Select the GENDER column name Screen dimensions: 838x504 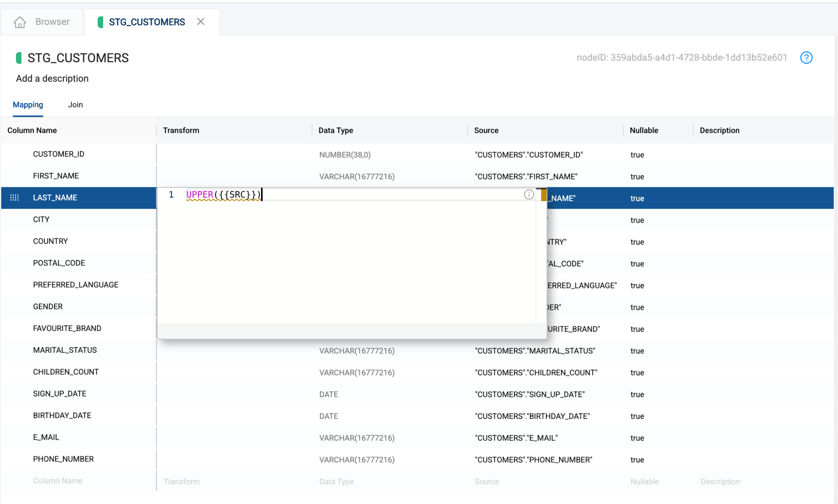click(48, 306)
